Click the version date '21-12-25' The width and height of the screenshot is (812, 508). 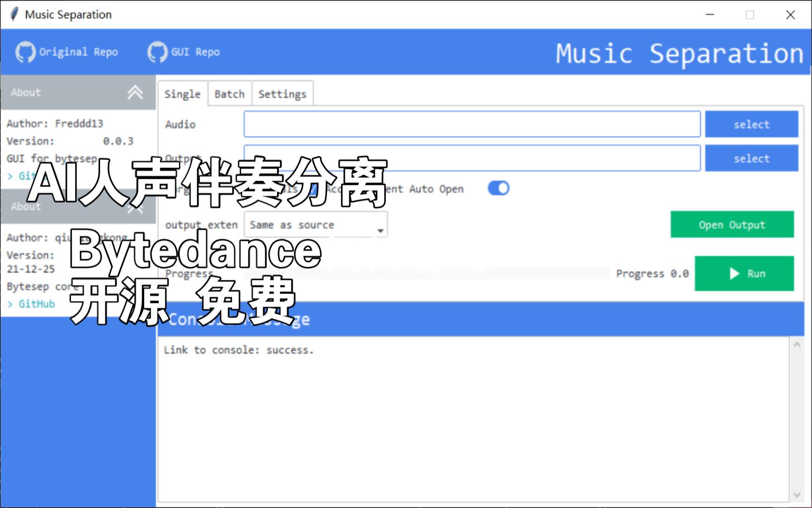click(x=31, y=269)
